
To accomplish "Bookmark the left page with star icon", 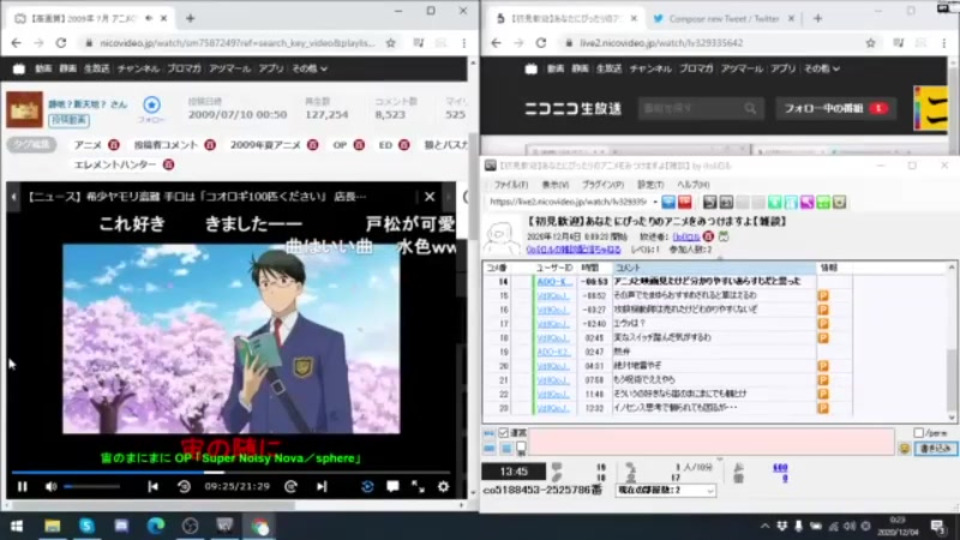I will [x=391, y=43].
